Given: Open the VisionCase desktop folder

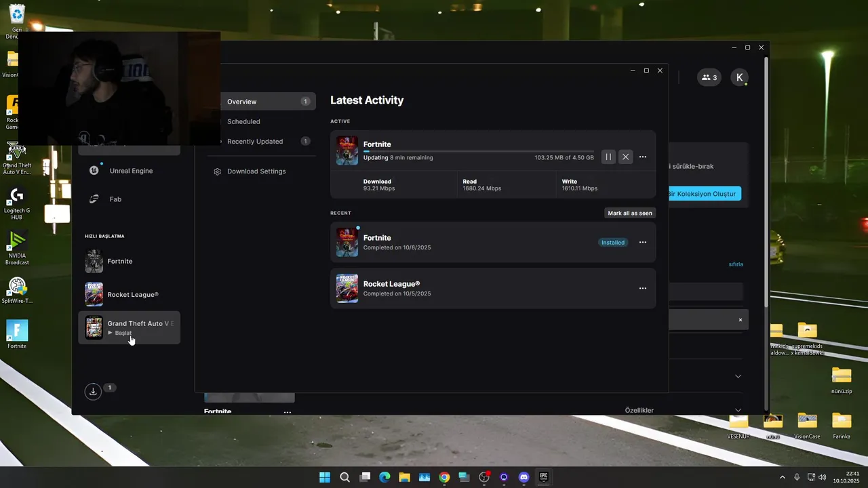Looking at the screenshot, I should click(807, 426).
